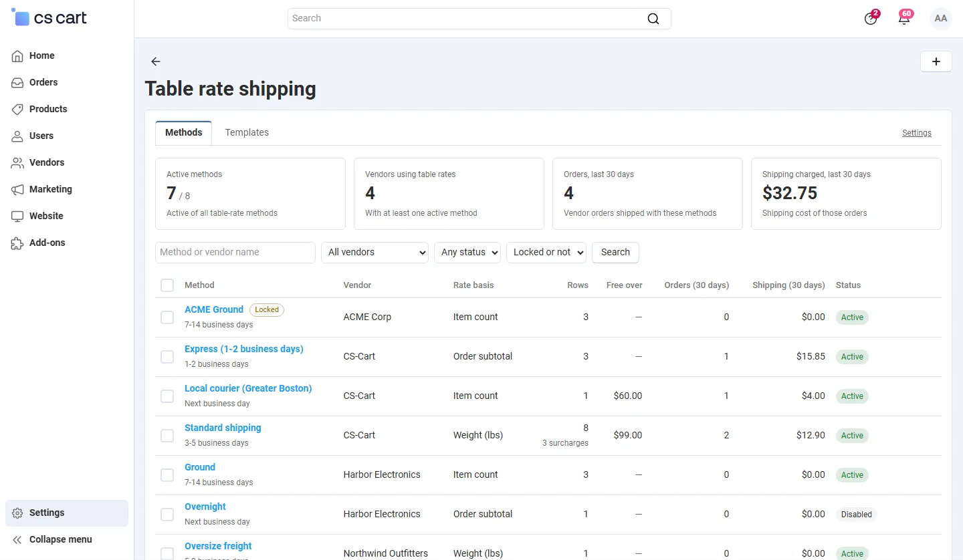Toggle the select-all methods checkbox

pyautogui.click(x=167, y=285)
